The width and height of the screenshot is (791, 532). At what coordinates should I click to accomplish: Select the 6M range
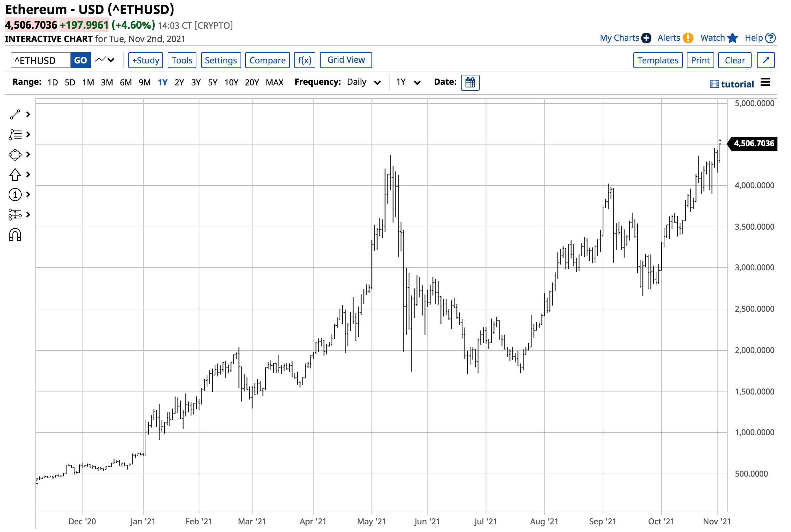coord(126,82)
